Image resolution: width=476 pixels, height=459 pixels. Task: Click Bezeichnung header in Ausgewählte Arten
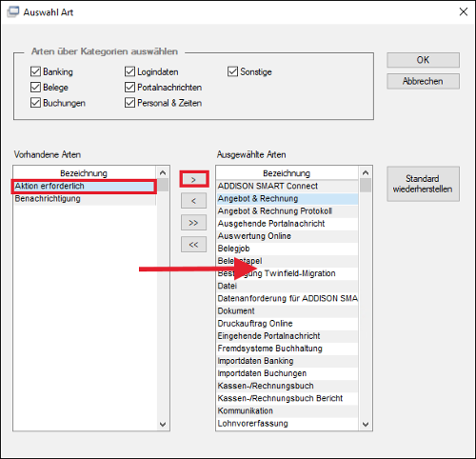click(288, 173)
